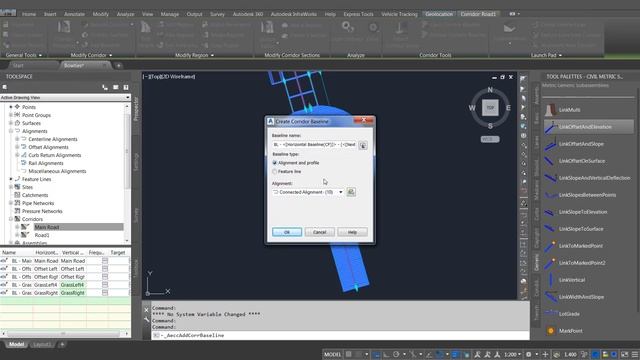Select the Catchments tree item
The image size is (640, 360).
pyautogui.click(x=35, y=195)
